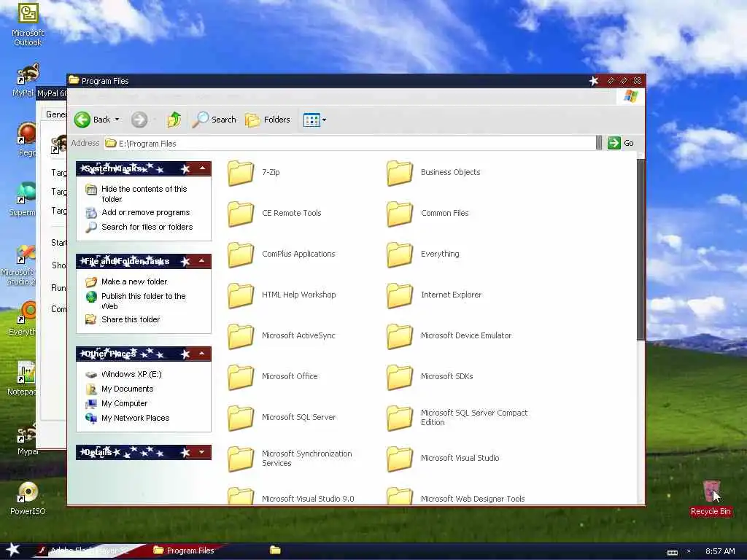
Task: Select the CE Remote Tools folder icon
Action: click(241, 214)
